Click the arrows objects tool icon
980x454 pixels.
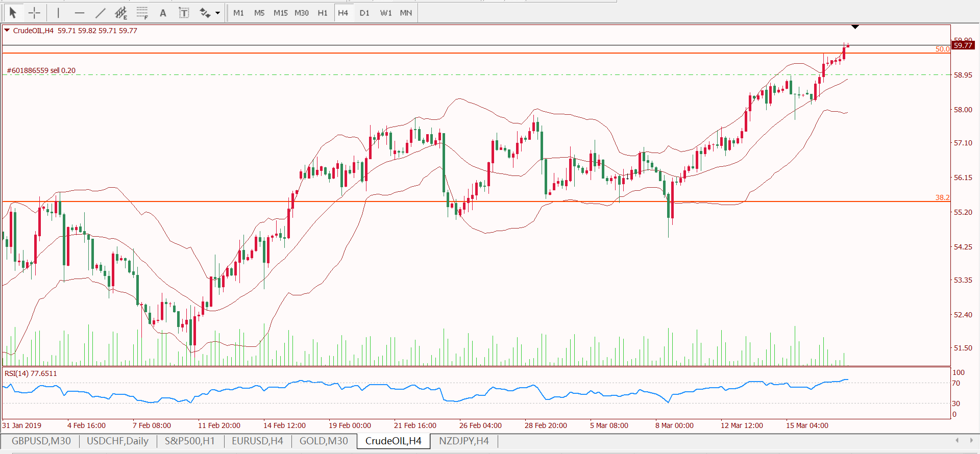(205, 13)
